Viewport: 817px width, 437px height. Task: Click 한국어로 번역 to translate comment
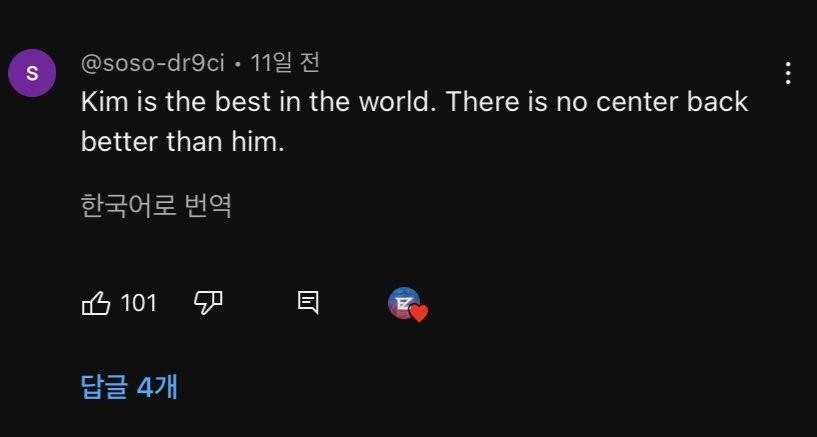[x=156, y=206]
